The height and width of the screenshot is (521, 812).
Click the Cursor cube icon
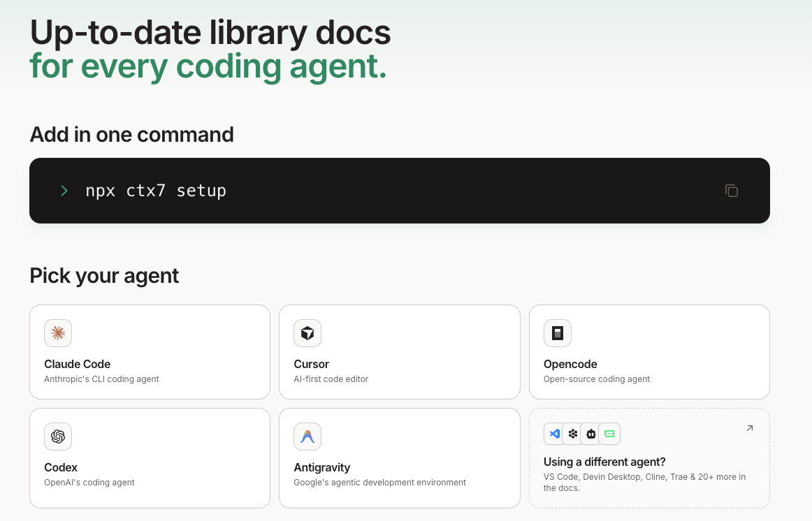307,333
